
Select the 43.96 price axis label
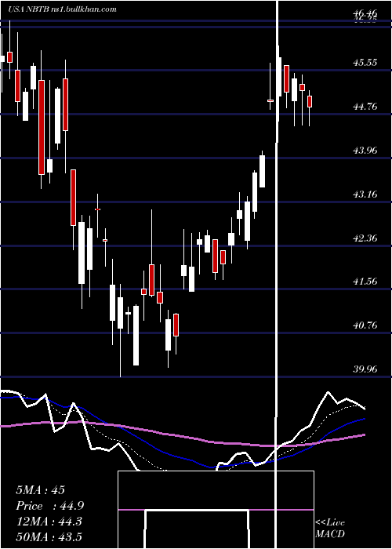click(x=365, y=151)
